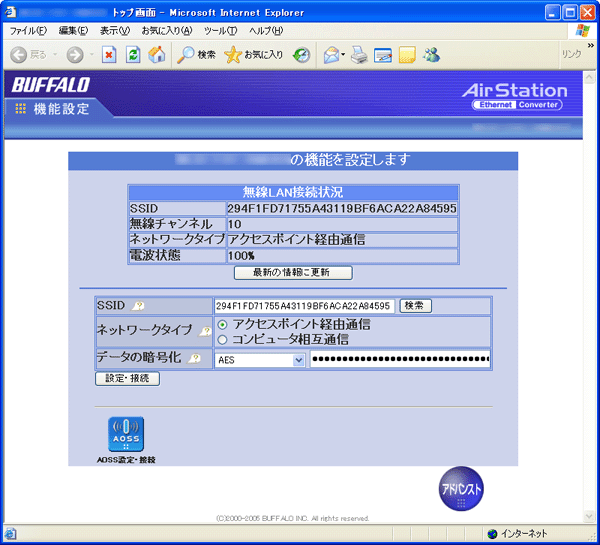Screen dimensions: 600x545
Task: Expand the Mail toolbar dropdown arrow
Action: tap(343, 55)
